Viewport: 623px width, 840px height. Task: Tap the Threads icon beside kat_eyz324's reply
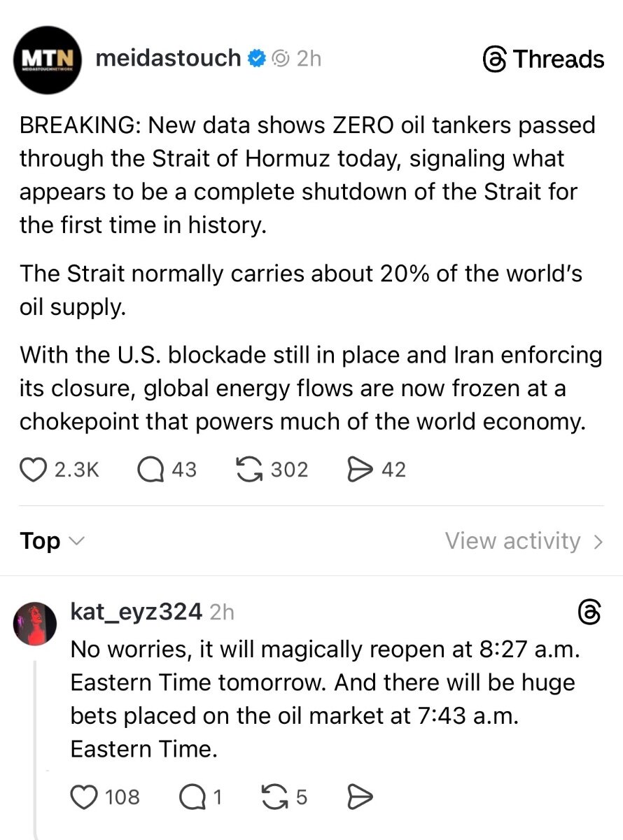pos(590,612)
